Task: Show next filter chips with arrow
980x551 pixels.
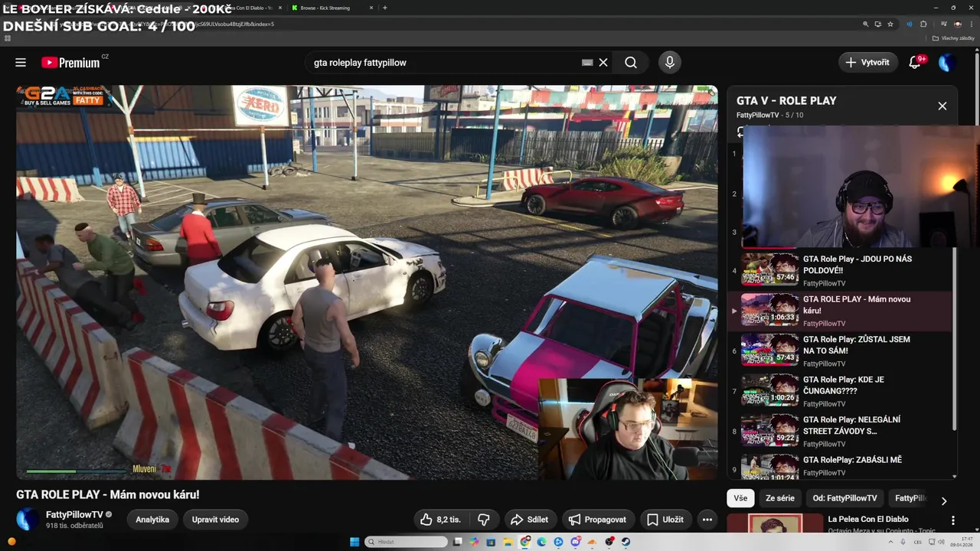Action: (944, 500)
